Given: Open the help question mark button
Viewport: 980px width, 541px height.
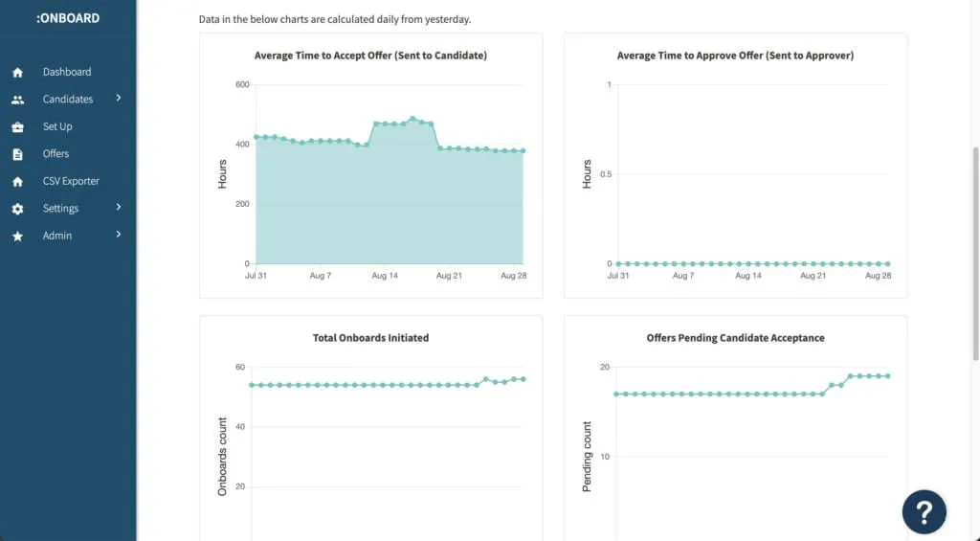Looking at the screenshot, I should (924, 512).
